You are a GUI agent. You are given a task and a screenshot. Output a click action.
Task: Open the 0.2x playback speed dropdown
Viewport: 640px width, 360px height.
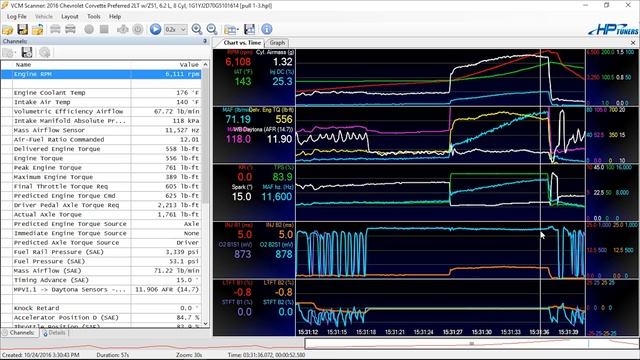pyautogui.click(x=176, y=29)
